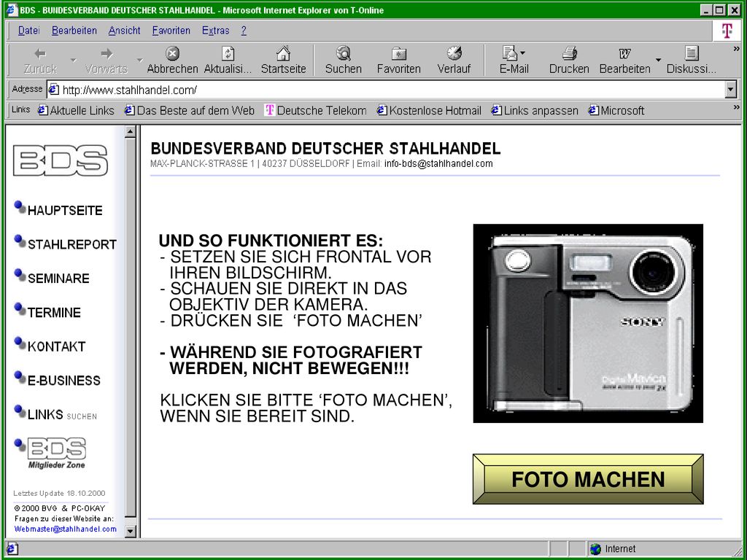
Task: Click the sidebar vertical scrollbar track
Action: pyautogui.click(x=130, y=329)
